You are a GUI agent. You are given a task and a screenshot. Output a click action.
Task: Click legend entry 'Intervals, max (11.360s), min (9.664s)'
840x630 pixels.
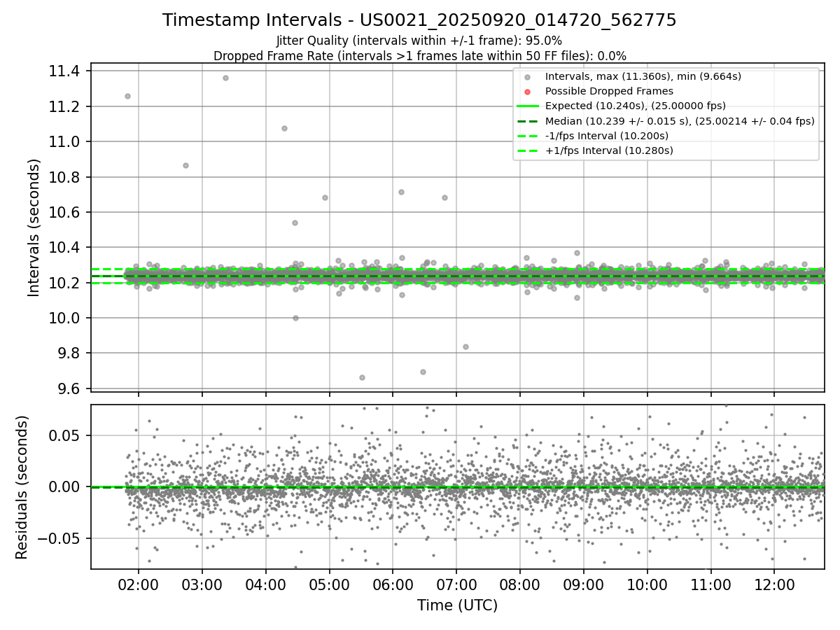pyautogui.click(x=643, y=76)
